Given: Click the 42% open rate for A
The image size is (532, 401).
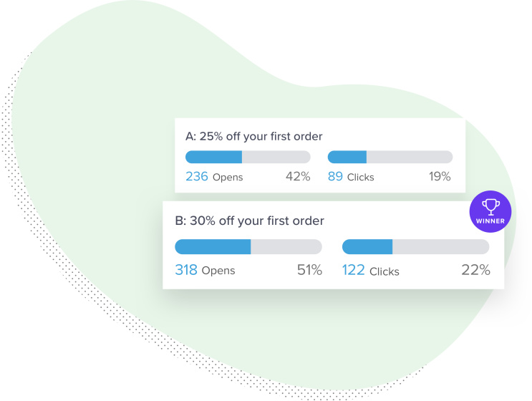Looking at the screenshot, I should (x=298, y=176).
